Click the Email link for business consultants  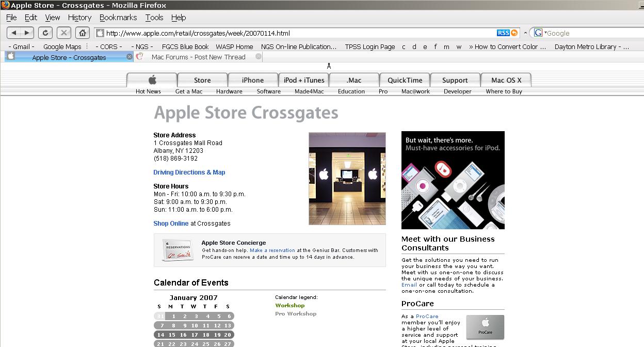point(409,285)
